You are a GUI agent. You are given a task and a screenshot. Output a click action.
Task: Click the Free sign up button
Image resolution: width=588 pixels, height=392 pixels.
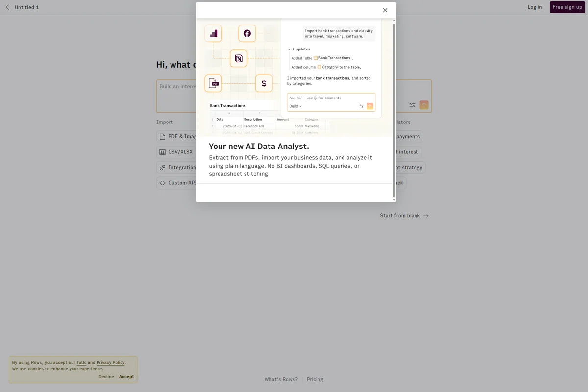(567, 7)
